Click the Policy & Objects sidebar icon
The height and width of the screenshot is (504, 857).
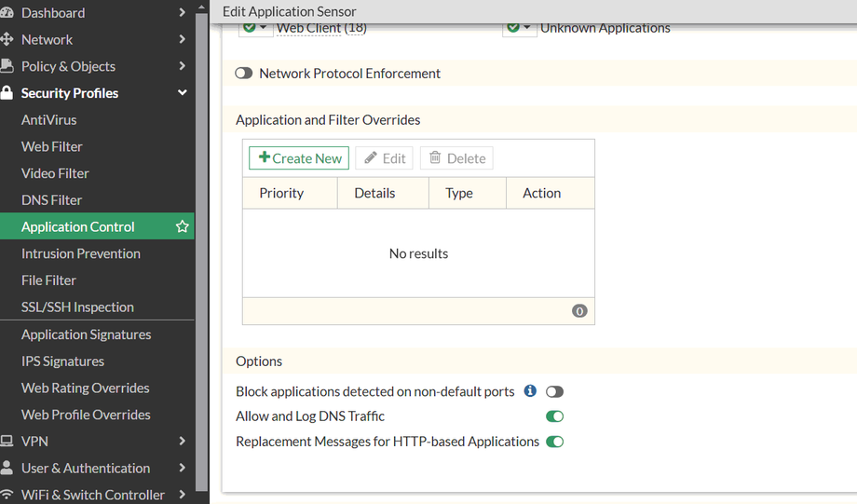7,66
